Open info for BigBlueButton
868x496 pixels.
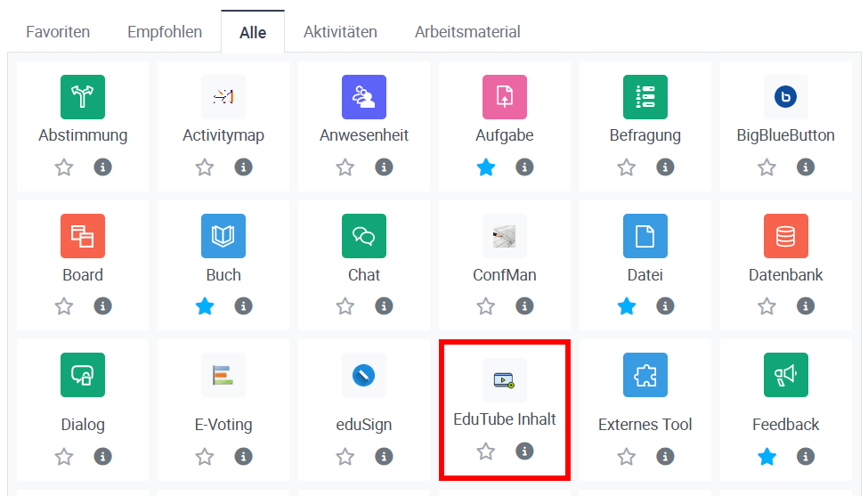[x=806, y=167]
